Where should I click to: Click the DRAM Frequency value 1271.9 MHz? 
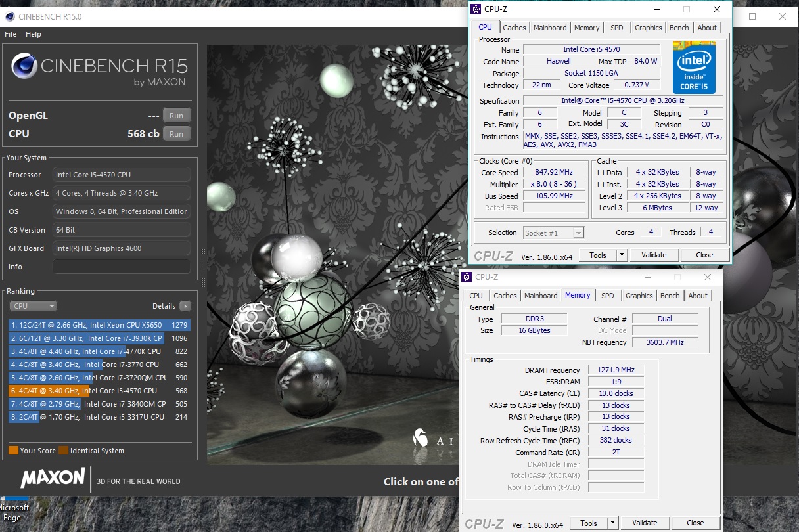pyautogui.click(x=616, y=370)
